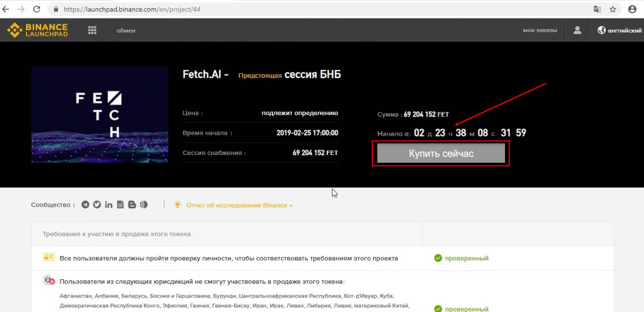Screen dimensions: 644x312
Task: Click the Сессия снабжения value 69 204 152 FET
Action: pos(315,153)
